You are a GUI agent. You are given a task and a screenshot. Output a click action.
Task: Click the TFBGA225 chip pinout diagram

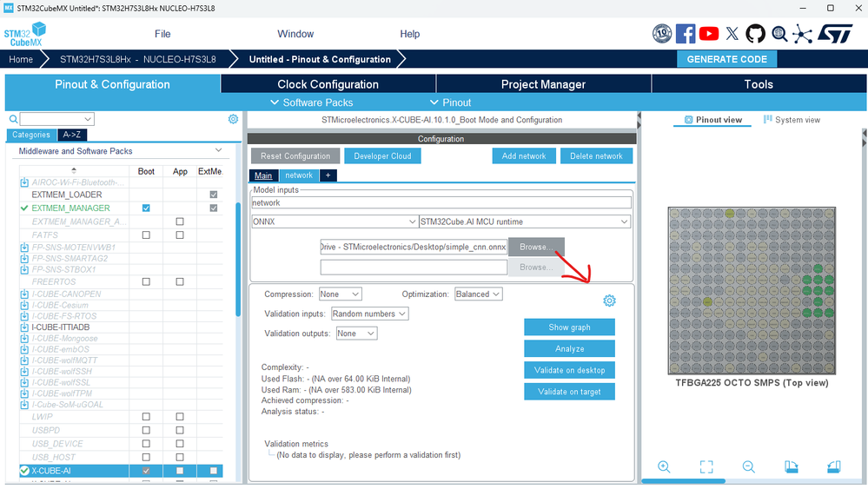coord(752,291)
